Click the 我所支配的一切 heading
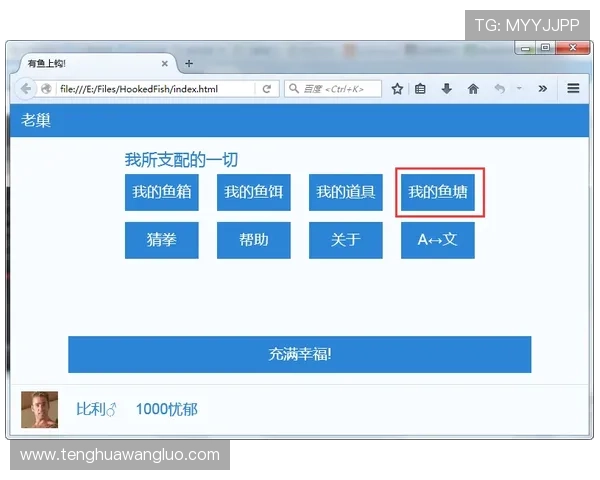Viewport: 600px width, 480px height. pos(181,160)
